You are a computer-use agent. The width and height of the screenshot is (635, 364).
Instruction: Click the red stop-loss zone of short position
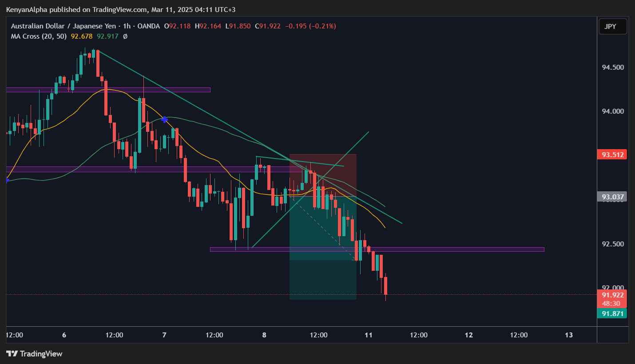coord(323,175)
